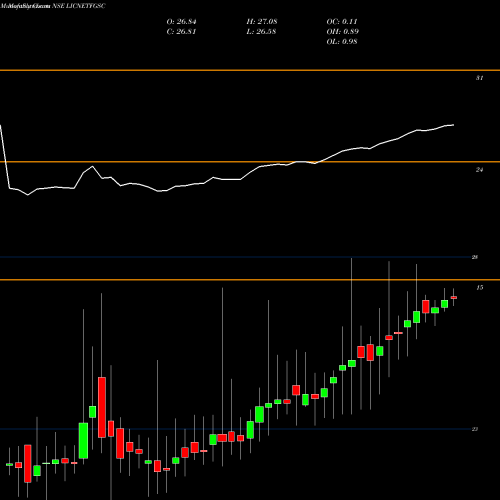Click the 'OC: 0.11' value
The height and width of the screenshot is (500, 500).
(x=342, y=22)
